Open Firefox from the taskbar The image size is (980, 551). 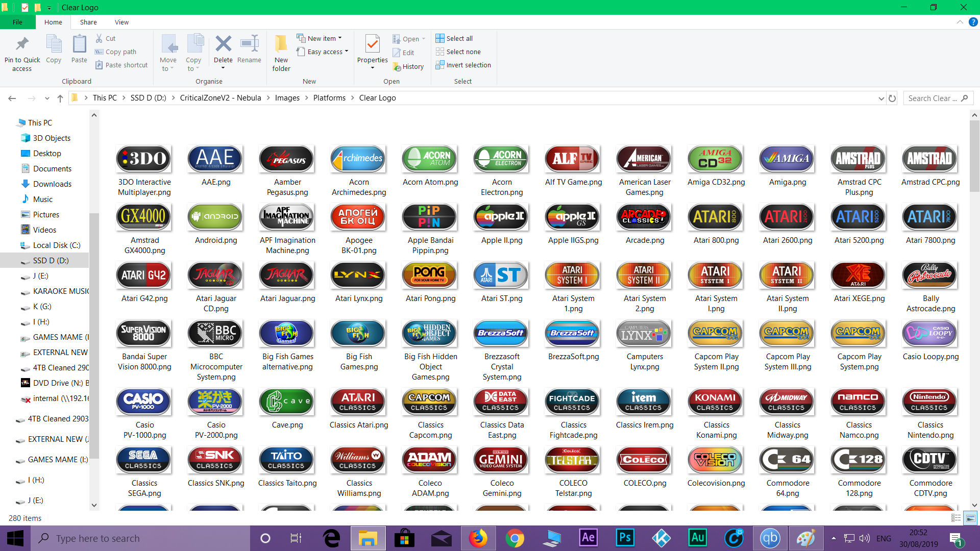478,538
